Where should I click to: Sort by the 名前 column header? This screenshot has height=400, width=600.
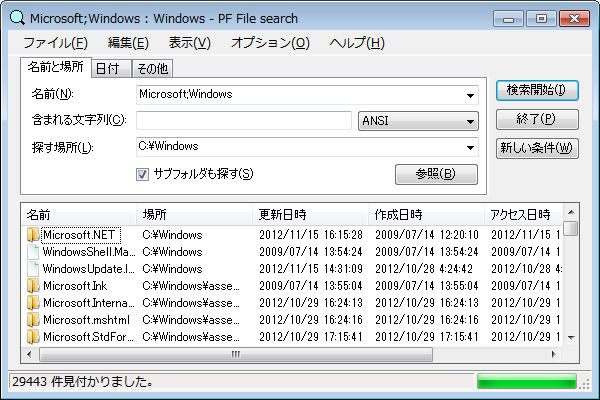click(x=79, y=214)
